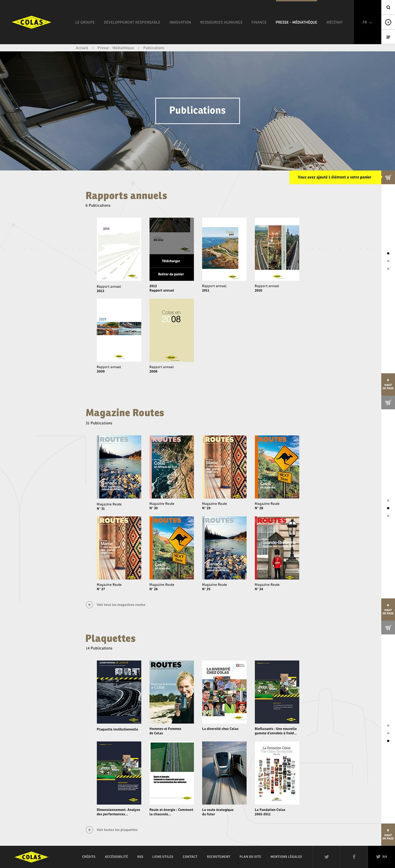Click the plus icon for all plaquettes
The height and width of the screenshot is (868, 395).
(89, 830)
